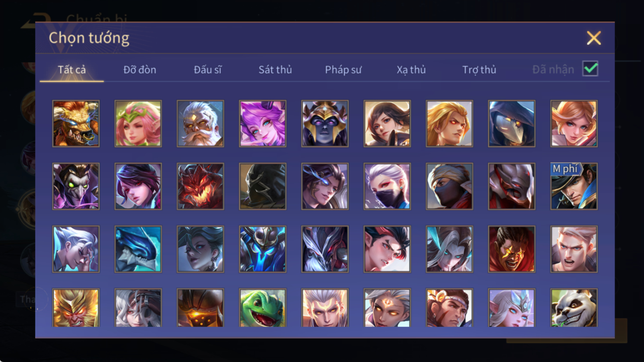
Task: Open the 'Sát thủ' tab
Action: [275, 70]
